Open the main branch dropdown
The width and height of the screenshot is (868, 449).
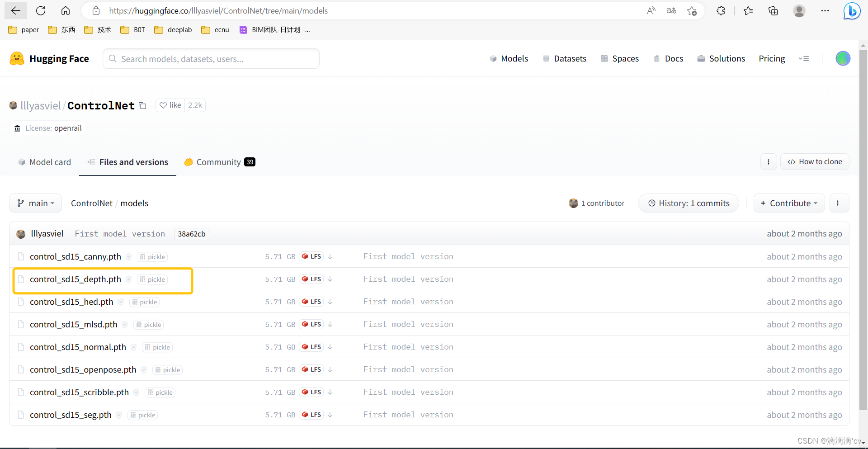(x=36, y=203)
